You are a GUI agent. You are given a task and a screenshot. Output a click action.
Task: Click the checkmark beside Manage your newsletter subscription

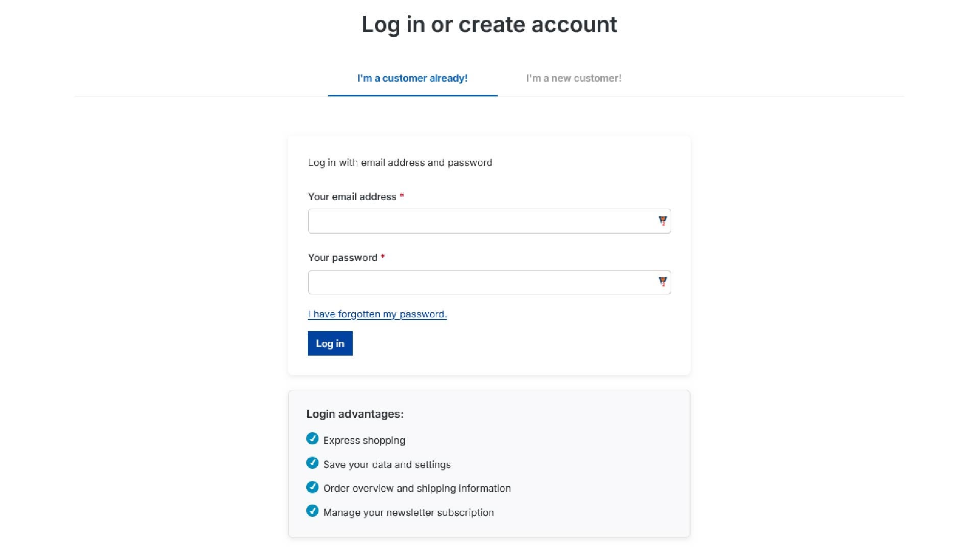[x=312, y=511]
